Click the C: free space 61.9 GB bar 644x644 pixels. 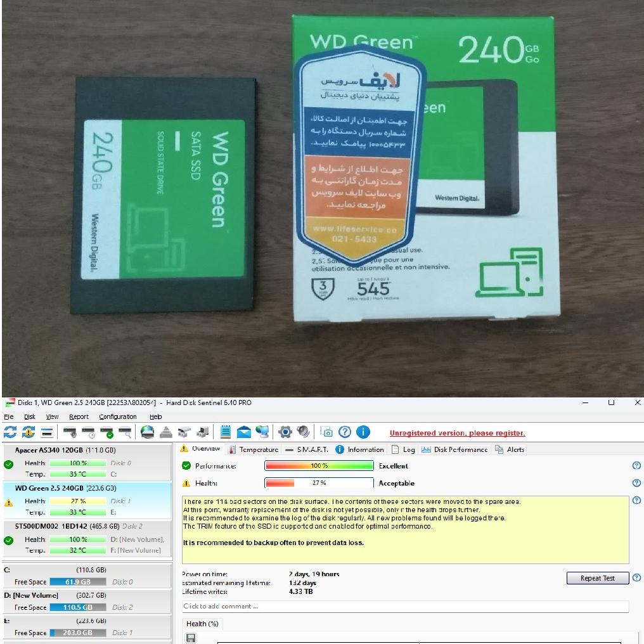click(x=77, y=582)
